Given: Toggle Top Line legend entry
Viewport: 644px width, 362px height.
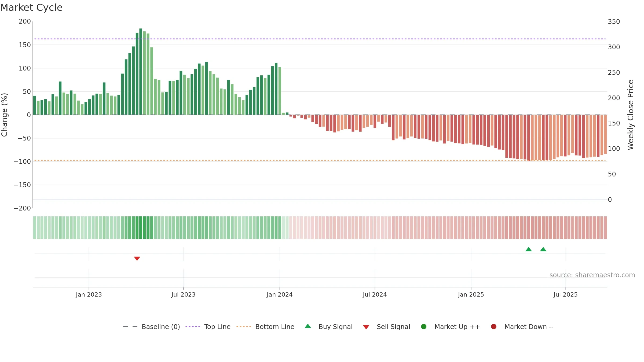Looking at the screenshot, I should (208, 327).
